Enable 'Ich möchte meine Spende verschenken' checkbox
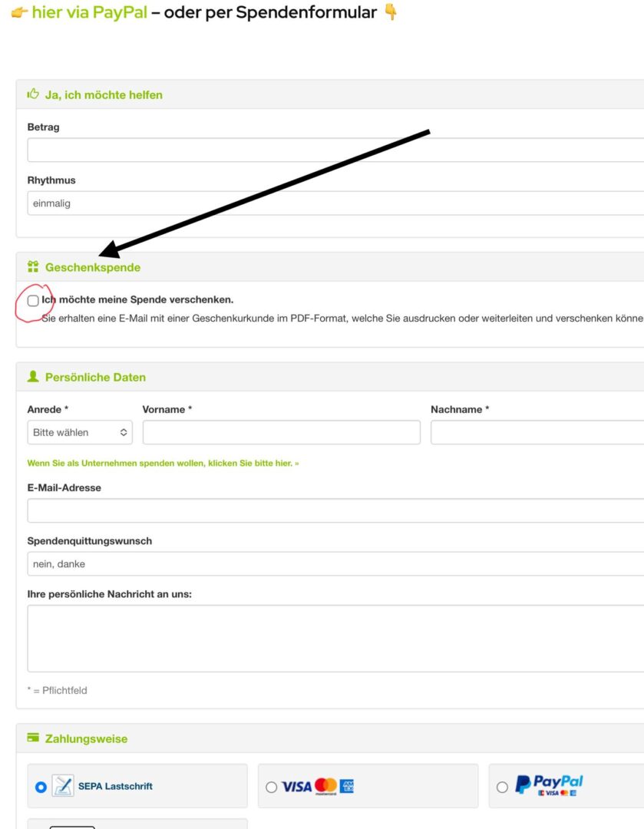644x829 pixels. [33, 300]
